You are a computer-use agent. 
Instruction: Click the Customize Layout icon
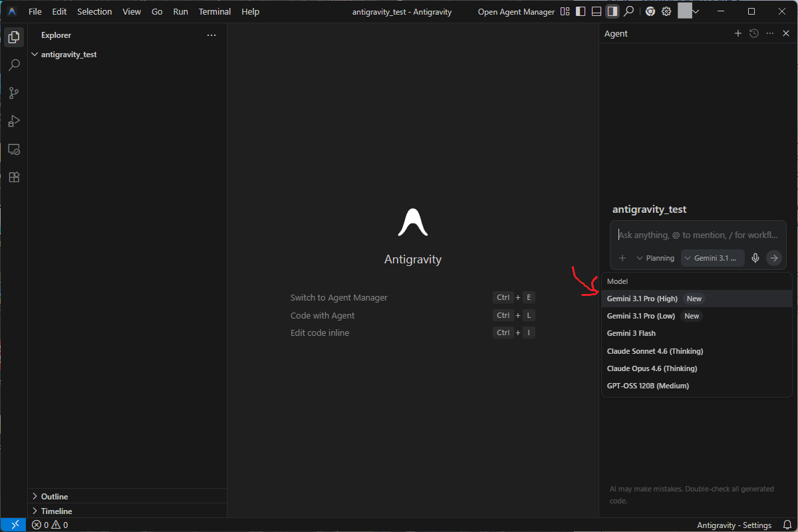pyautogui.click(x=565, y=11)
